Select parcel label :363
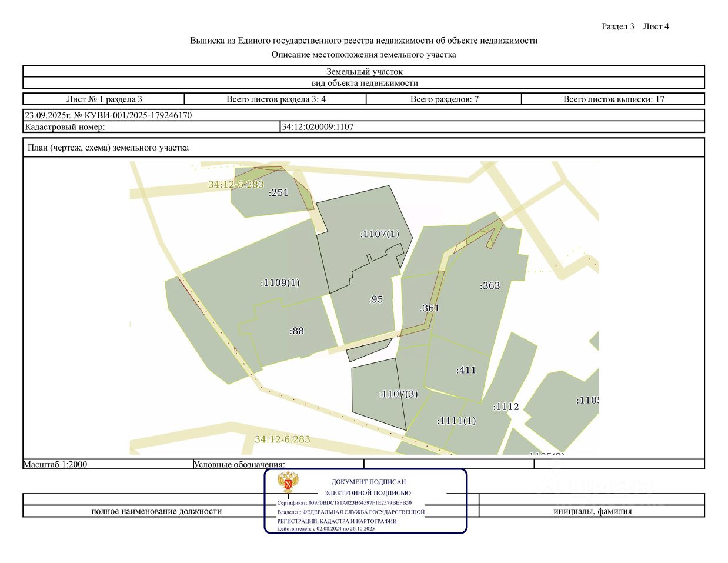This screenshot has width=728, height=563. click(490, 286)
